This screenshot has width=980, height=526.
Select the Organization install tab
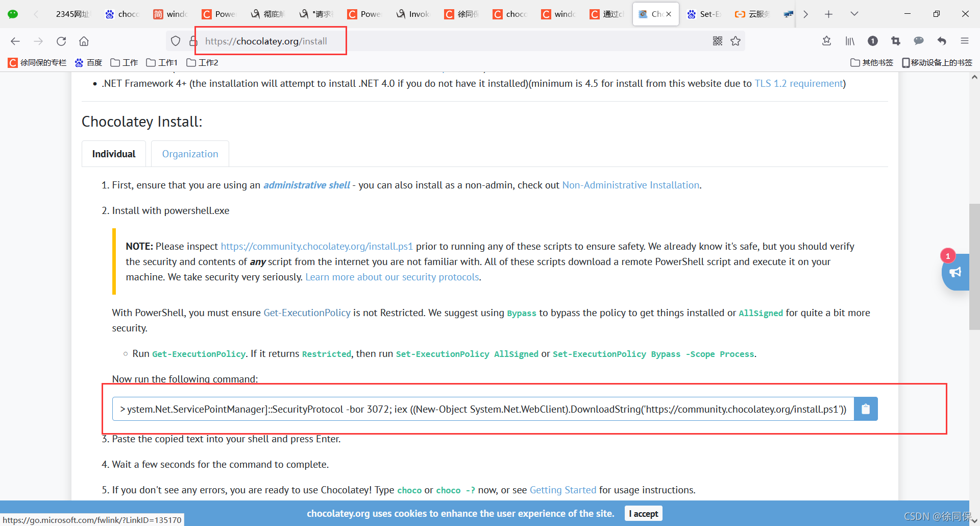coord(190,154)
